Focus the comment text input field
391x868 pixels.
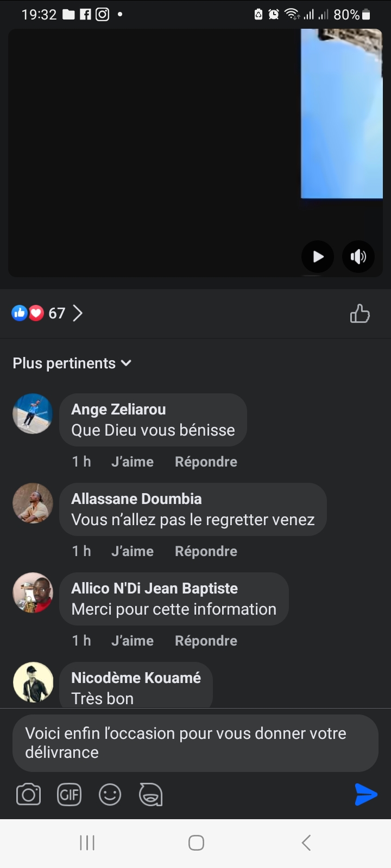195,743
